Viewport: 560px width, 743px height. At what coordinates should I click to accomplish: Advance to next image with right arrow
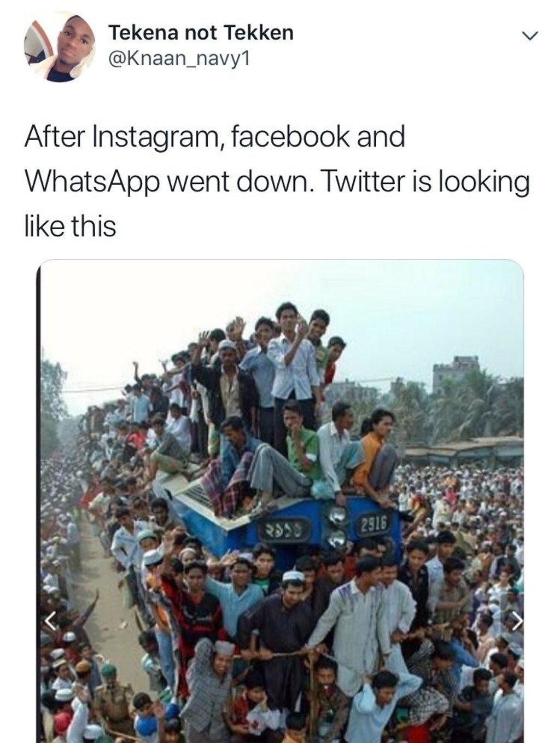click(x=517, y=620)
